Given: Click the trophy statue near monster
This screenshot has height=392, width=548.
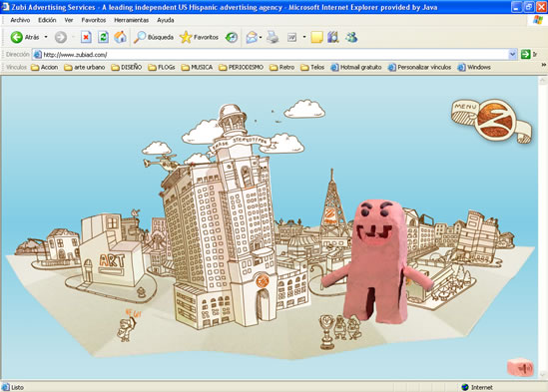Looking at the screenshot, I should [x=326, y=332].
